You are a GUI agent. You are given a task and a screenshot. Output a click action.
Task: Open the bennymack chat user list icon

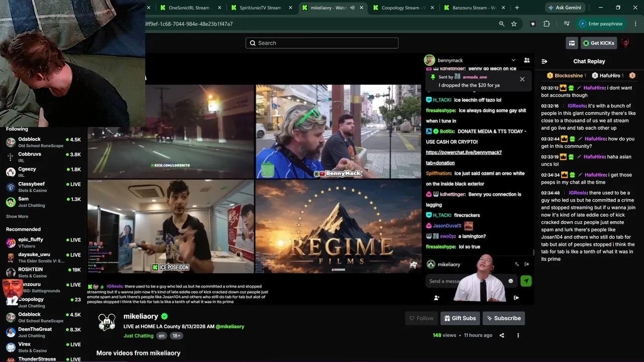coord(527,60)
